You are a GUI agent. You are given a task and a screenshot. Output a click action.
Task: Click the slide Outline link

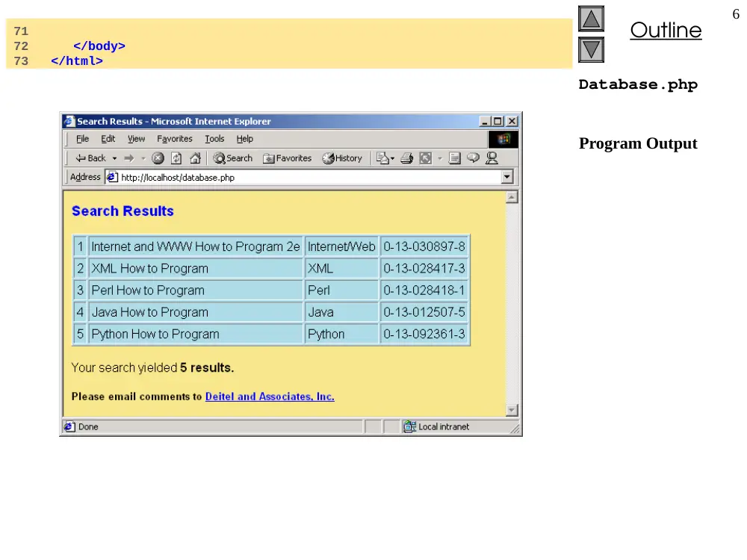[x=666, y=30]
